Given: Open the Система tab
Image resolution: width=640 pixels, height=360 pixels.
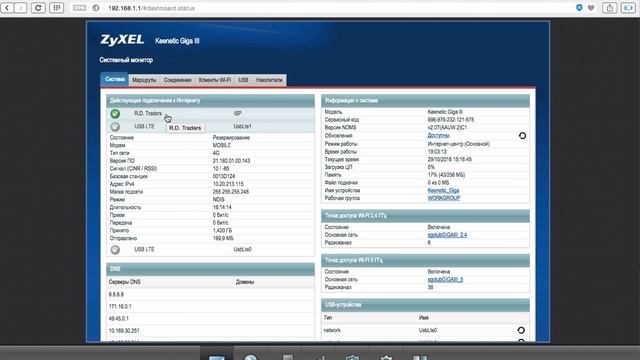Looking at the screenshot, I should (x=115, y=79).
